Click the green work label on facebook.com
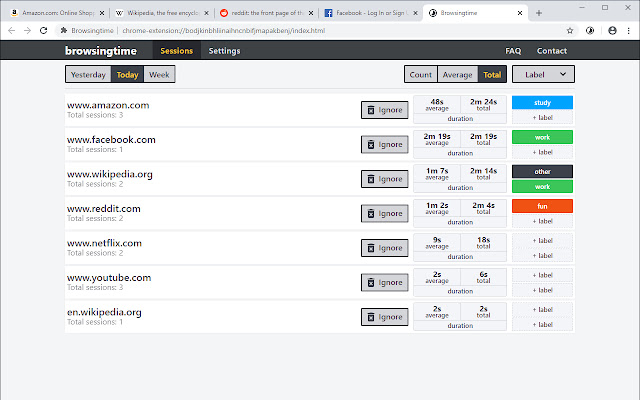 tap(542, 137)
